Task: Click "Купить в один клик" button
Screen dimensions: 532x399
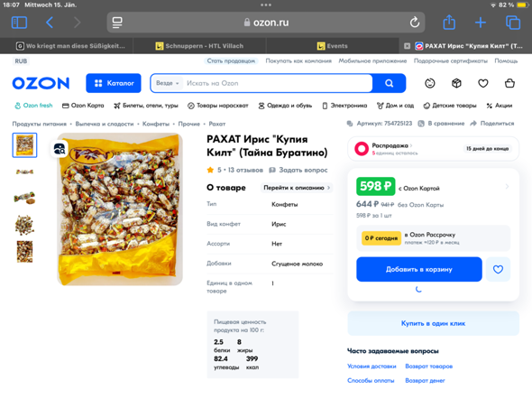Action: coord(434,323)
